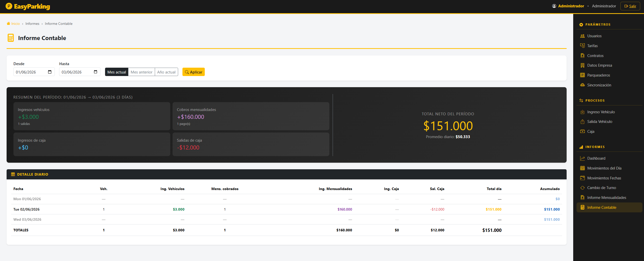Screen dimensions: 644x261
Task: Click the Total día column header
Action: click(x=494, y=189)
